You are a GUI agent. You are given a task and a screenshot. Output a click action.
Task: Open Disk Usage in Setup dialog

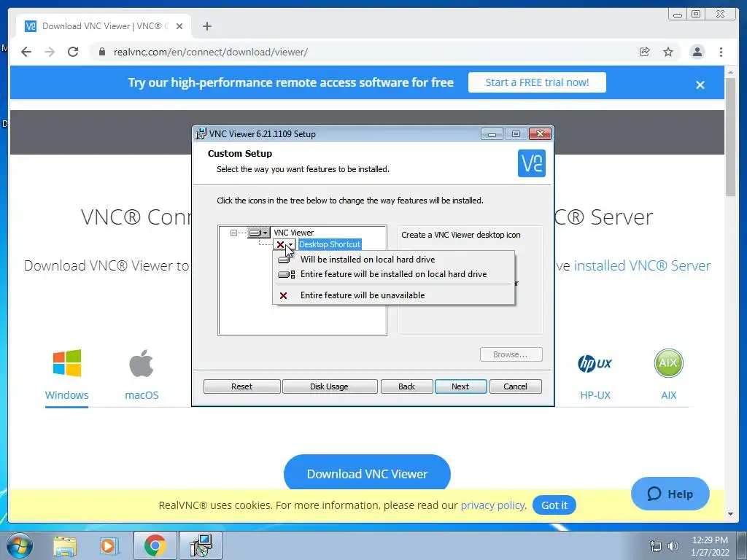[x=329, y=386]
